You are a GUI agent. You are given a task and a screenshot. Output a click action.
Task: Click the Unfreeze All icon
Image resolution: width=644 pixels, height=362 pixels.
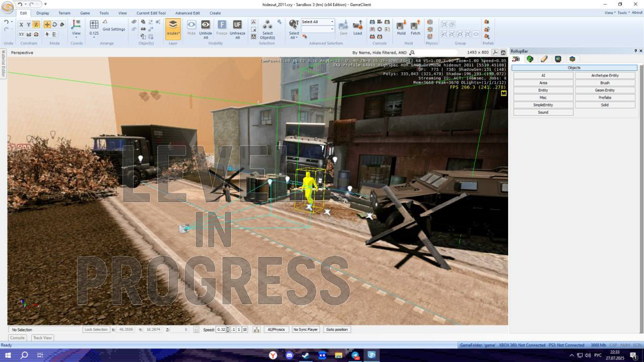click(x=237, y=25)
